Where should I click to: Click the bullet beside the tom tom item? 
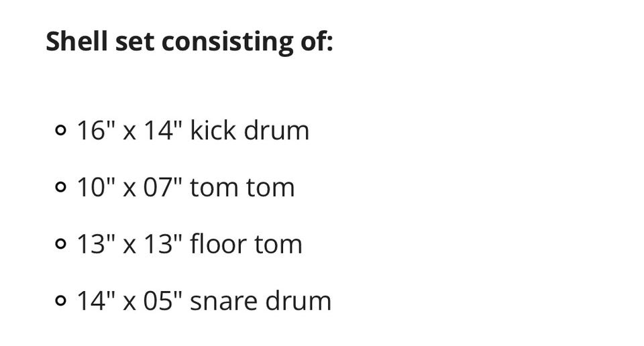pos(60,187)
